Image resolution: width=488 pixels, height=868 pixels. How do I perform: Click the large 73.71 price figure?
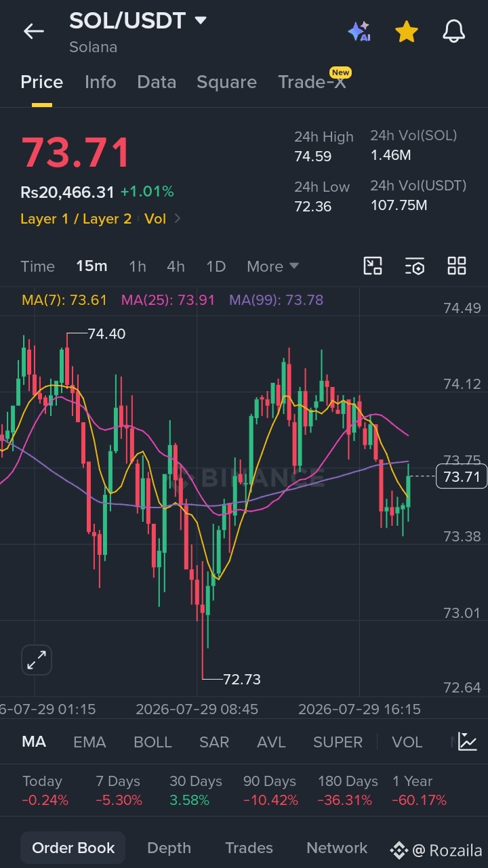tap(75, 152)
